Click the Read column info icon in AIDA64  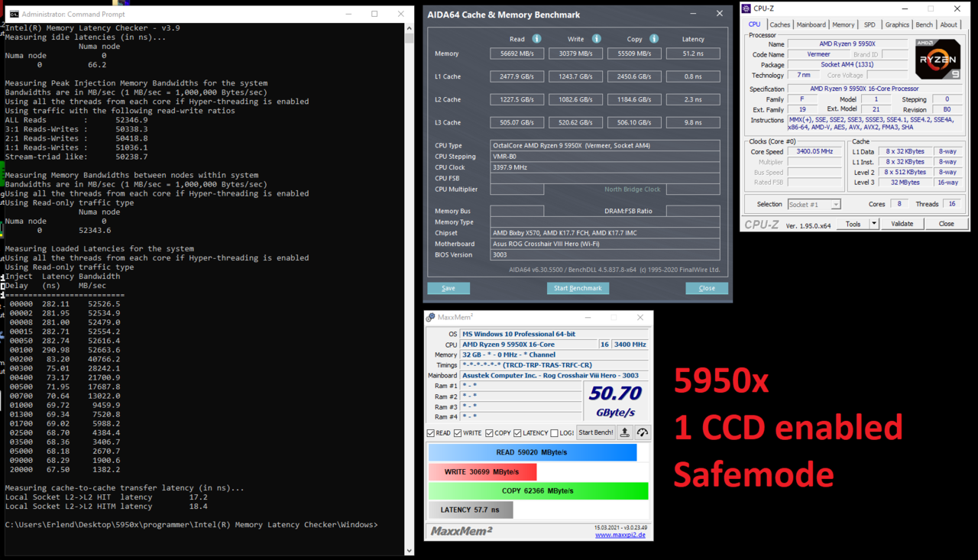(536, 39)
